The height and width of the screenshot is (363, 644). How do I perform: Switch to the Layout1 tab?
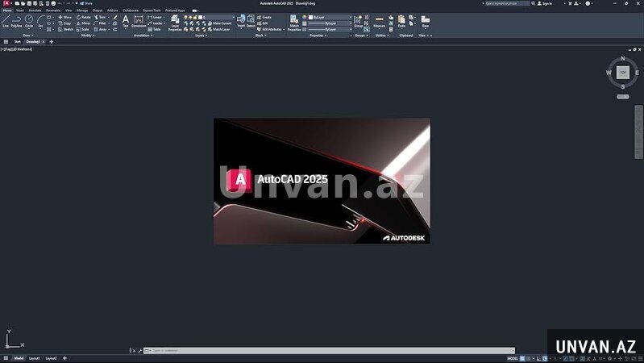coord(35,358)
